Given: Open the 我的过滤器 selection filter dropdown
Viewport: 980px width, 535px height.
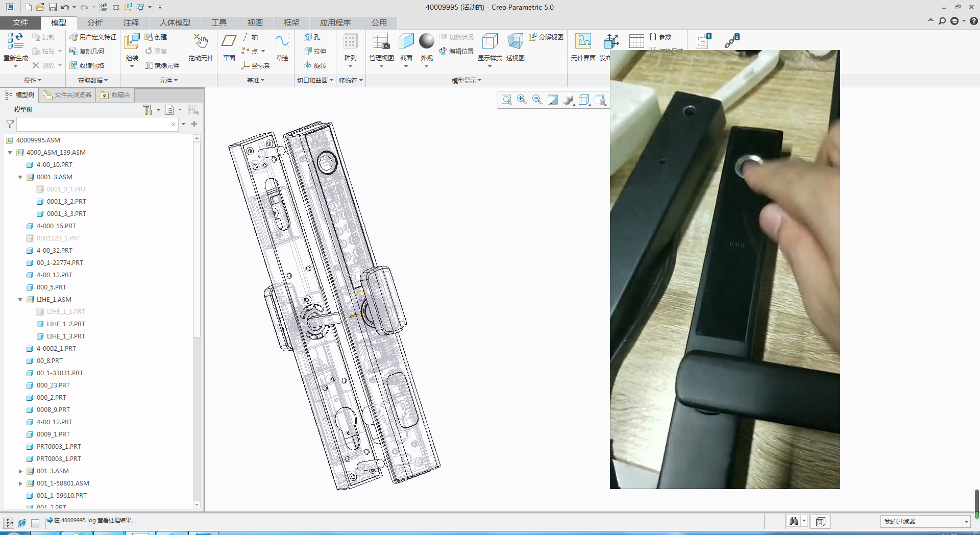Looking at the screenshot, I should (966, 522).
